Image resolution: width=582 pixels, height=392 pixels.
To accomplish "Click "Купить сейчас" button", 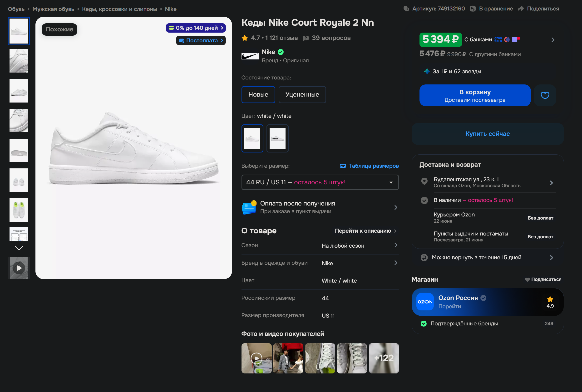I will click(488, 134).
